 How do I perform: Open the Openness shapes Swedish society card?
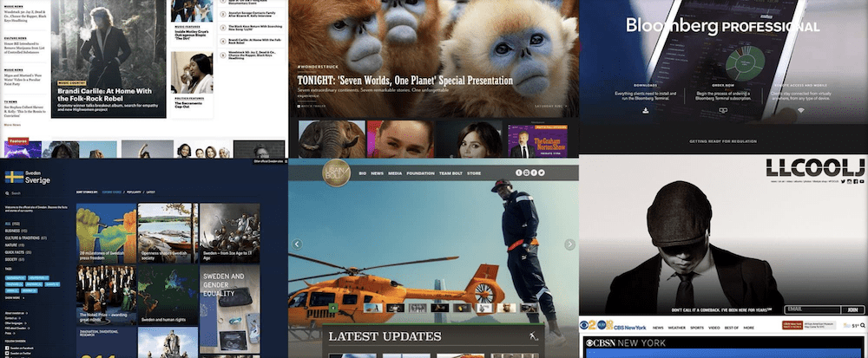(168, 233)
